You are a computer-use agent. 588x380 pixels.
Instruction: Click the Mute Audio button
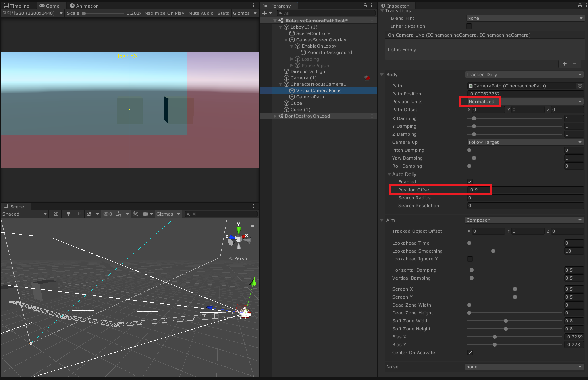click(201, 13)
